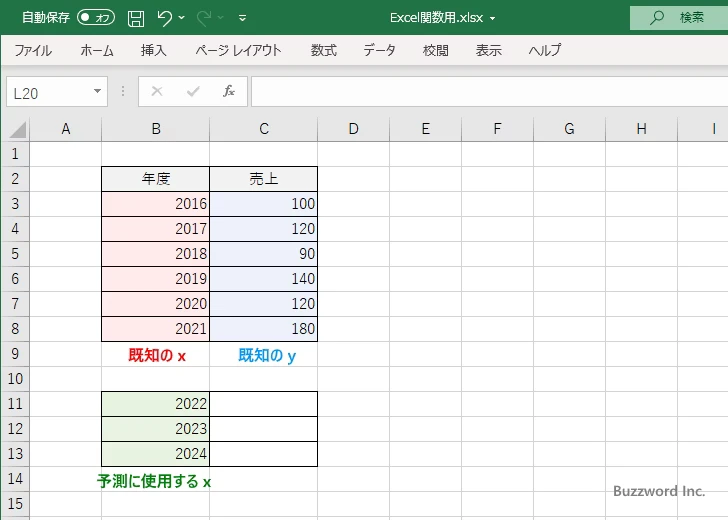The width and height of the screenshot is (728, 520).
Task: Click the formula bar Cancel X icon
Action: (x=157, y=91)
